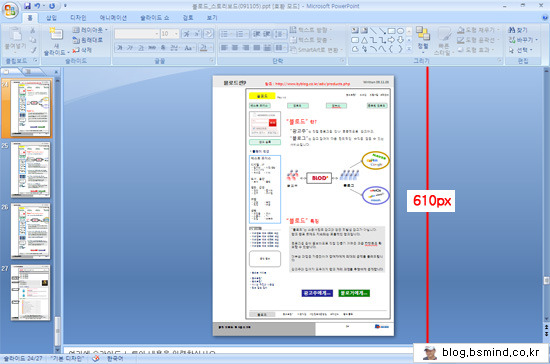Open the 정렬 arrange menu

point(423,39)
